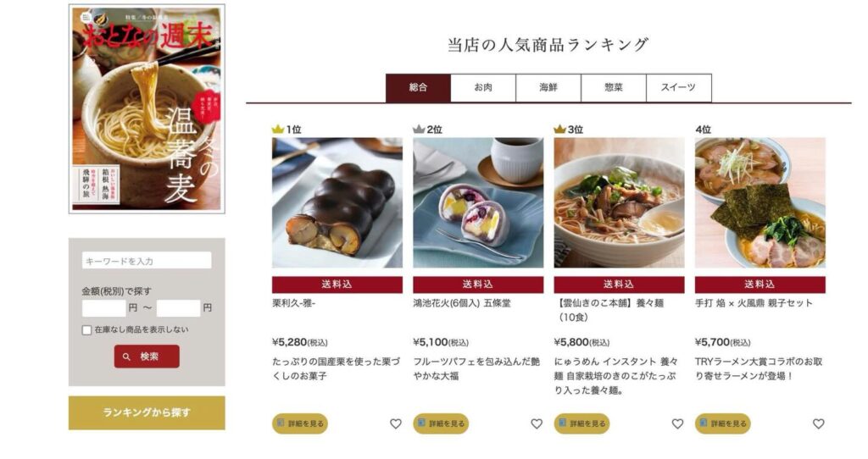Focus the キーワードを入力 search field

(147, 261)
